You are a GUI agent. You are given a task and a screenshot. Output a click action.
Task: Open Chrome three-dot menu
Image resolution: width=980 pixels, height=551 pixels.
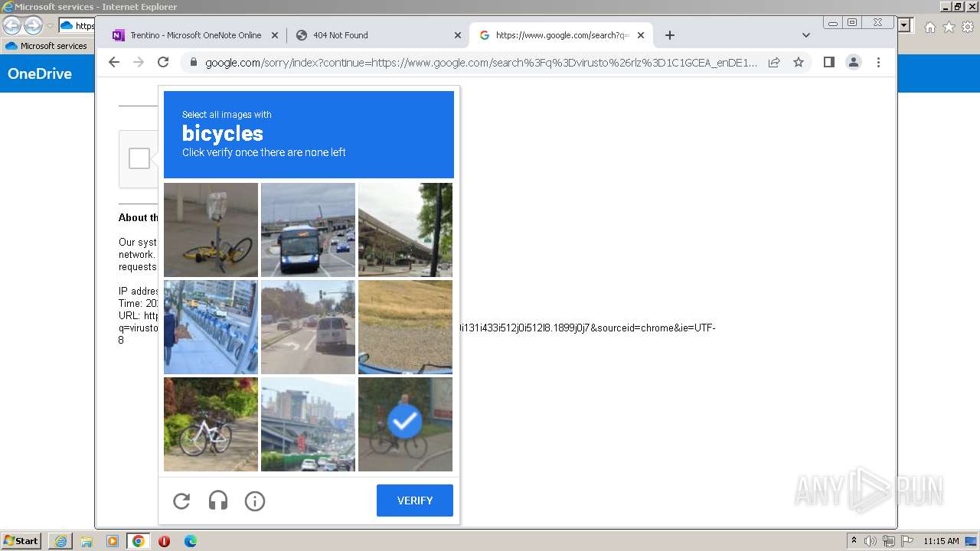(878, 63)
